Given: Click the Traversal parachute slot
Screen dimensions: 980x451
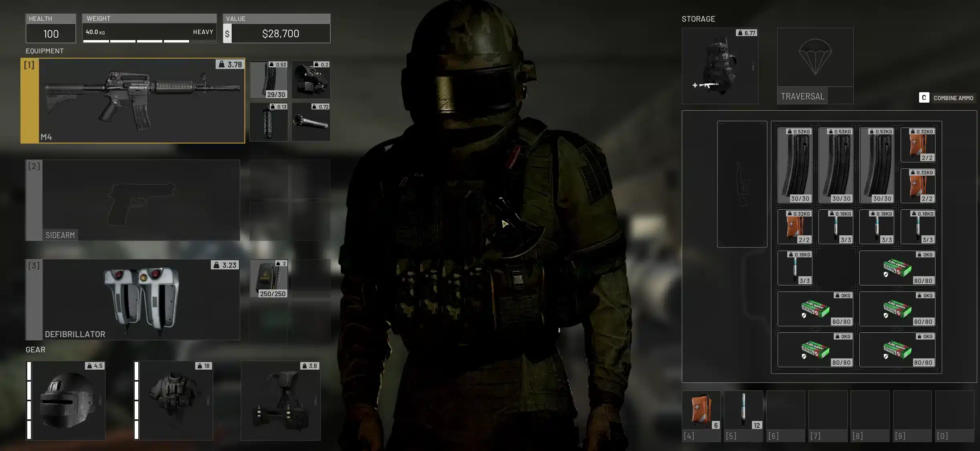Looking at the screenshot, I should [815, 66].
